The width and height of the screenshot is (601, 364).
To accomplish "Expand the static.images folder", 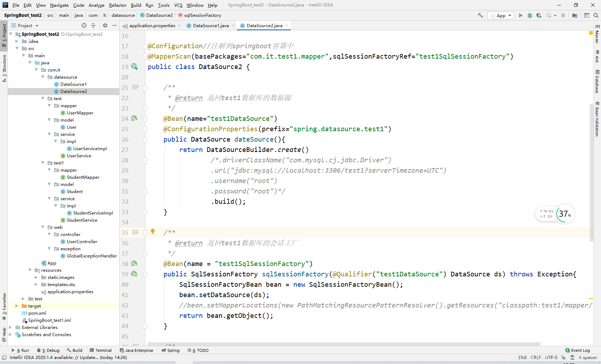I will tap(36, 277).
